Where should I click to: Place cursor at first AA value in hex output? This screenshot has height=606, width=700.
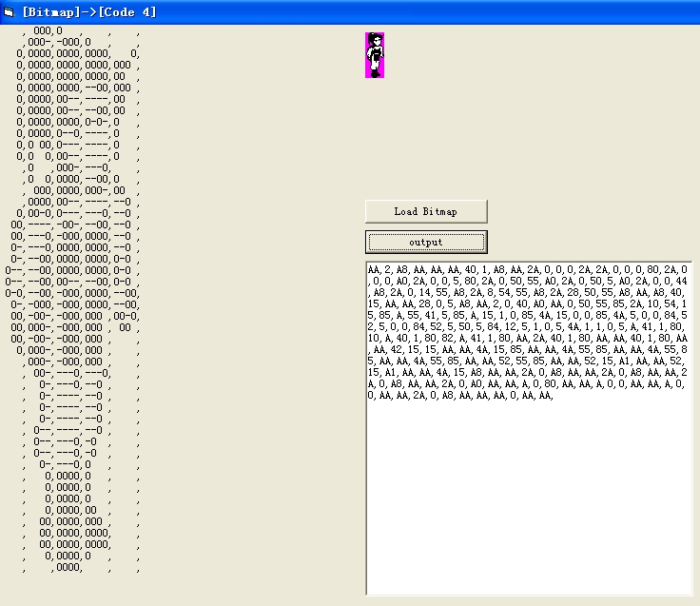pos(374,269)
